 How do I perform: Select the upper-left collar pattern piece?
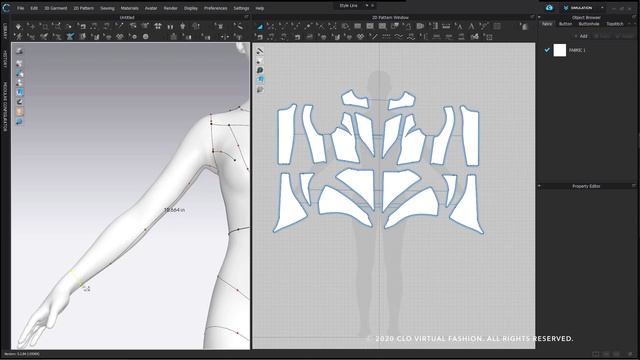click(x=355, y=99)
